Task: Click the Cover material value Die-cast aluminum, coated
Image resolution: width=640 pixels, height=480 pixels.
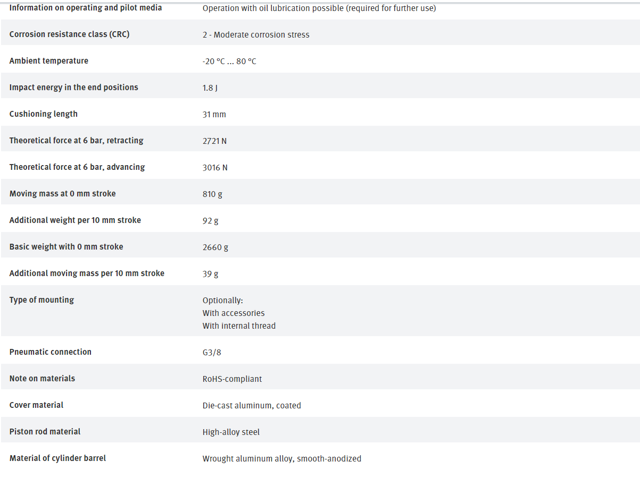Action: point(251,405)
